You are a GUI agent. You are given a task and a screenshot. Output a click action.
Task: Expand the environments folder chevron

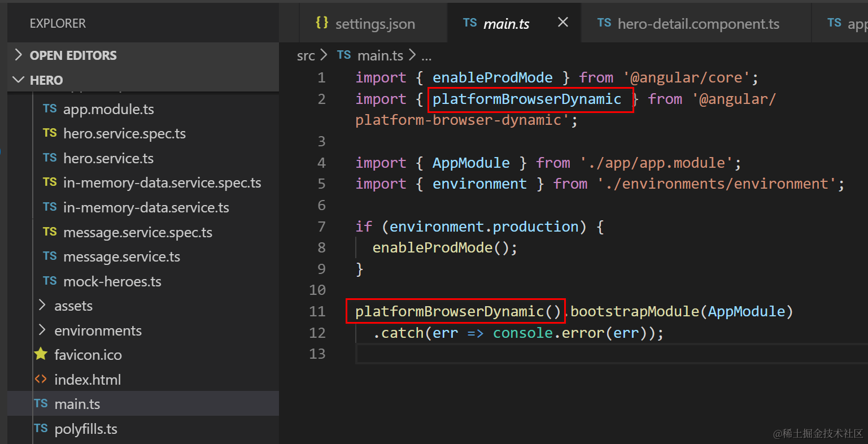[42, 330]
